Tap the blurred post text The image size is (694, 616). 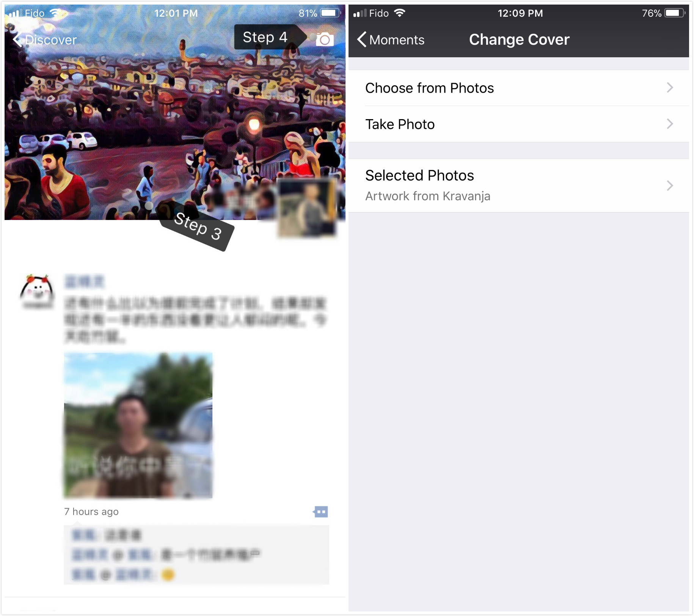pos(195,320)
